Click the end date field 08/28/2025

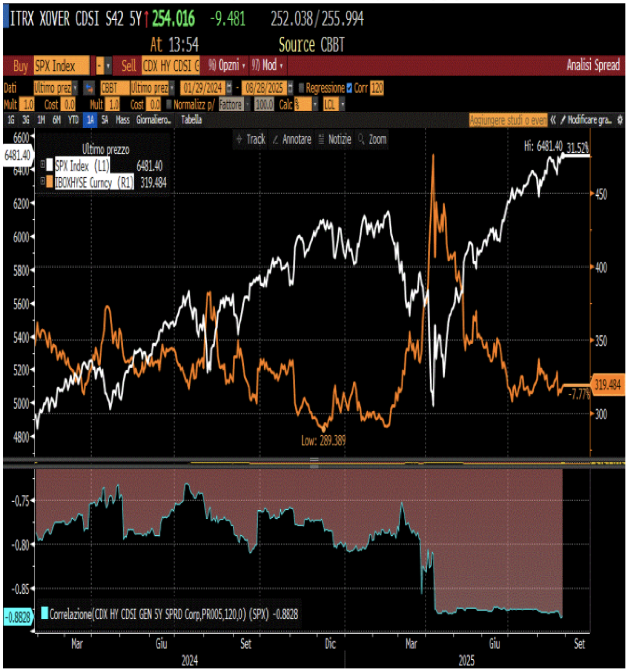[x=264, y=88]
